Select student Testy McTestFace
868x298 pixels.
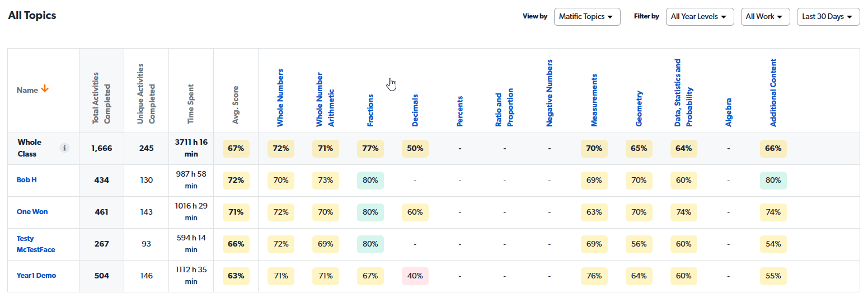coord(35,244)
